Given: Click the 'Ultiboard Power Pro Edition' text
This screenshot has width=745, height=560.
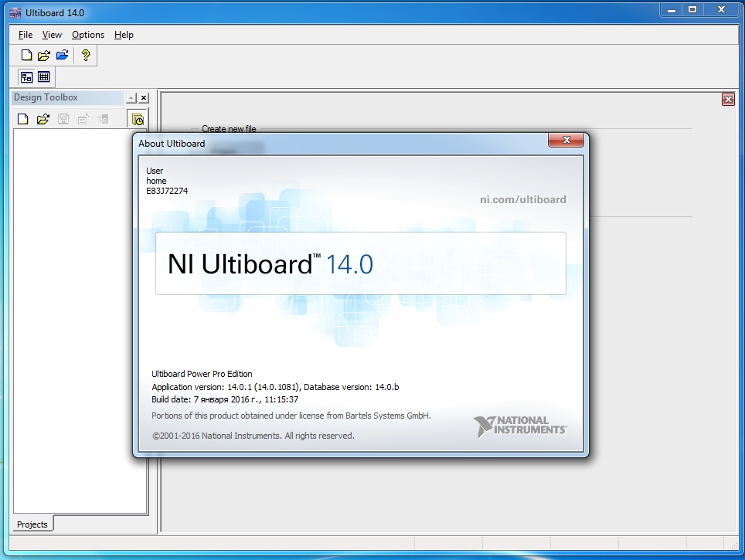Looking at the screenshot, I should point(202,374).
